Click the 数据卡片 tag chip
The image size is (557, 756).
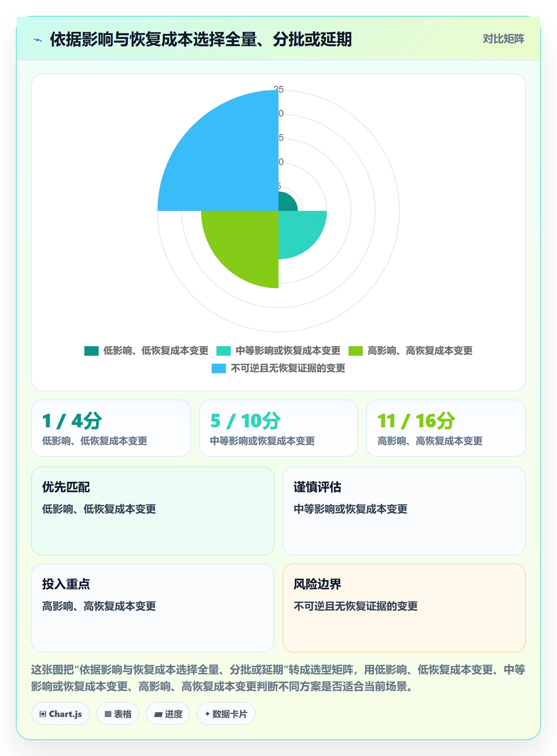[226, 714]
